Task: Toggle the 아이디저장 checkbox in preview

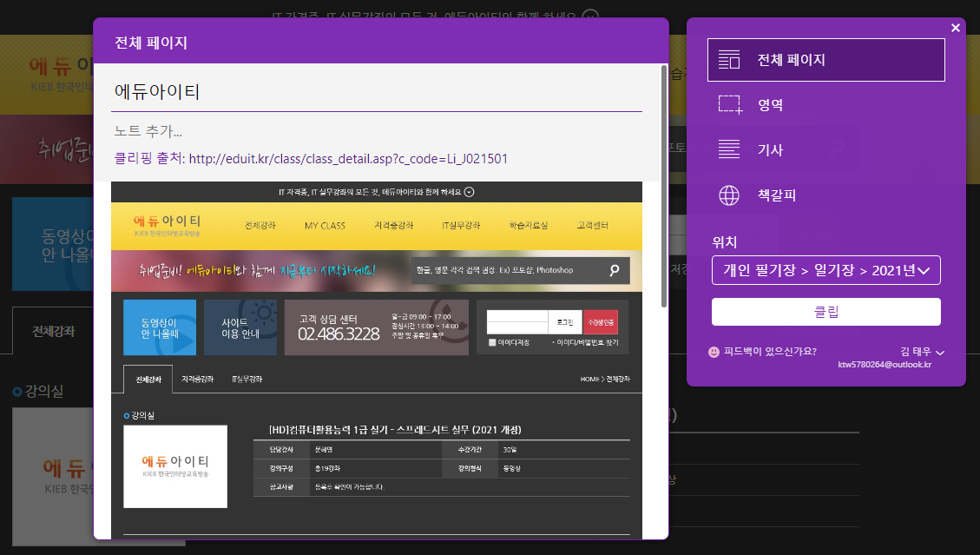Action: (492, 343)
